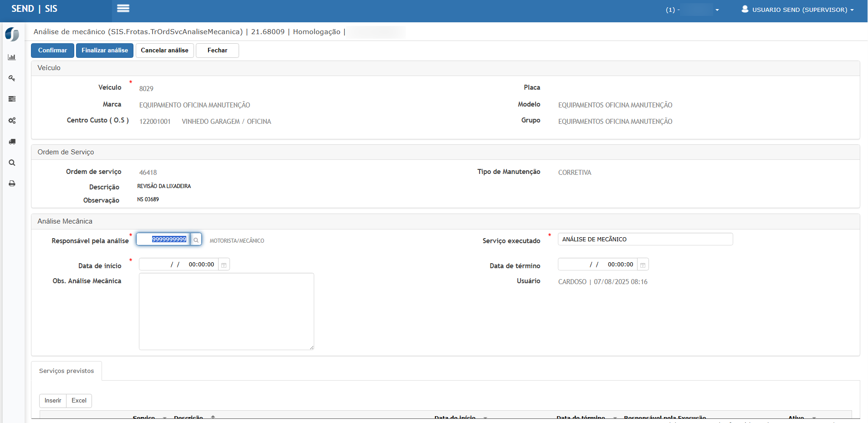Open the gears settings sidebar icon
The image size is (868, 423).
pos(12,121)
